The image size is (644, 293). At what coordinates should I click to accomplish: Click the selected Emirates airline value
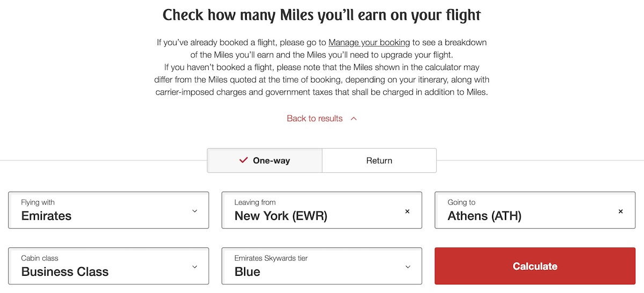click(46, 216)
